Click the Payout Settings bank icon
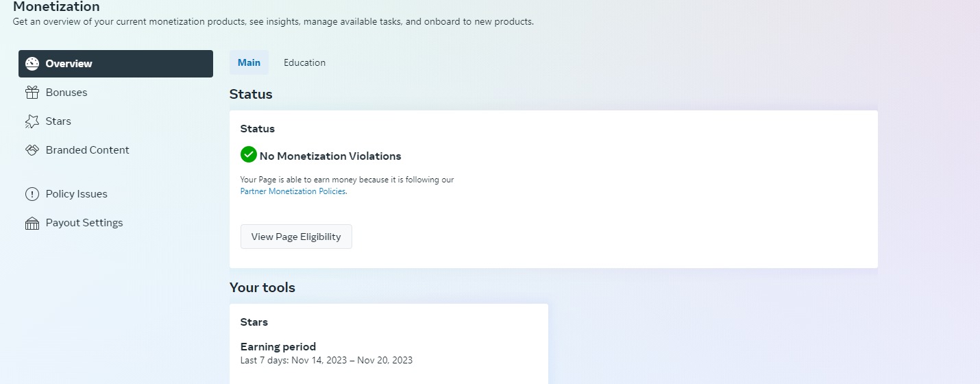 32,223
